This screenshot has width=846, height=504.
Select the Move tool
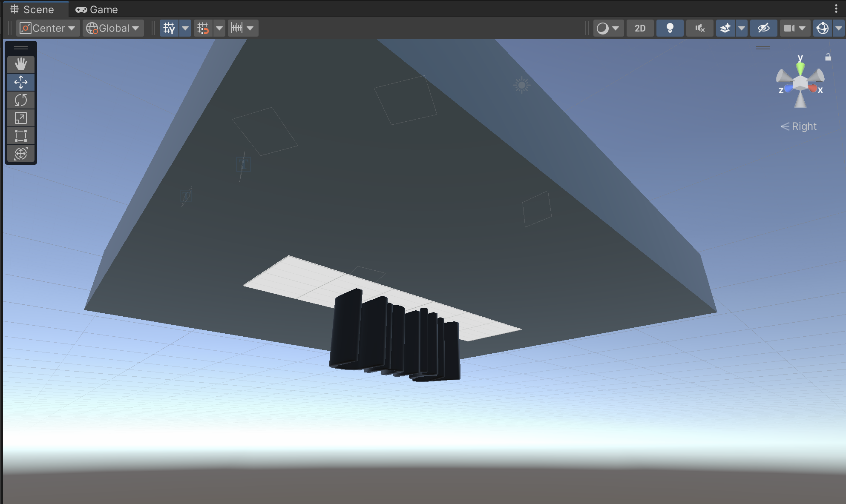tap(20, 82)
